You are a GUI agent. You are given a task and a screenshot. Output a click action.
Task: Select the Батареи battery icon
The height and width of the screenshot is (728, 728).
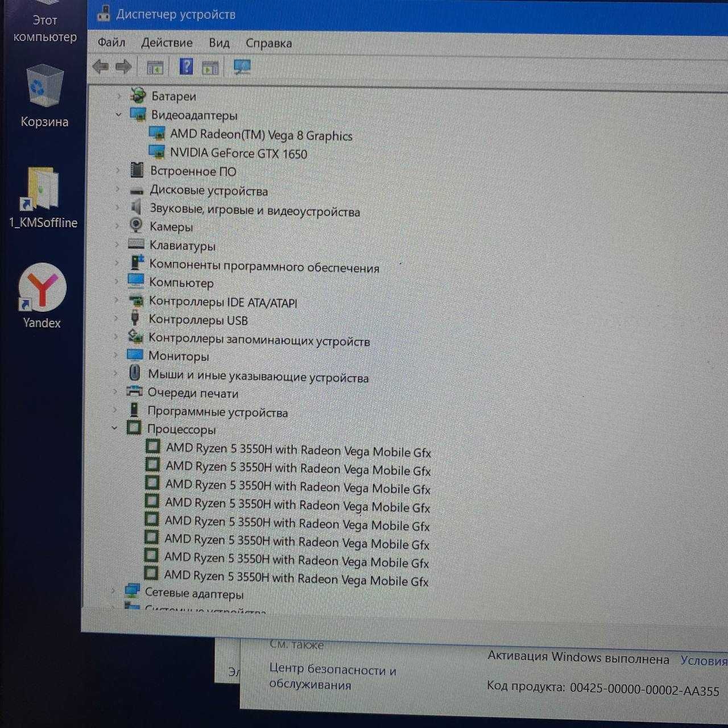pos(138,95)
